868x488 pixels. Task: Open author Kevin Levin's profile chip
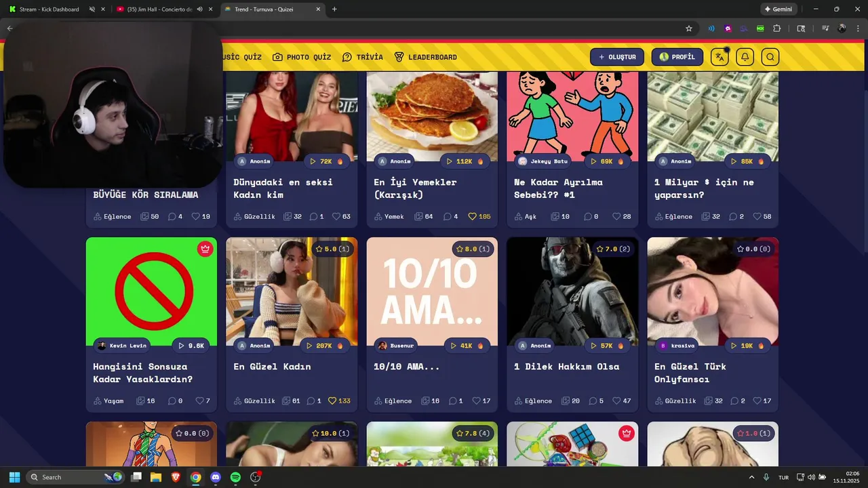[122, 346]
